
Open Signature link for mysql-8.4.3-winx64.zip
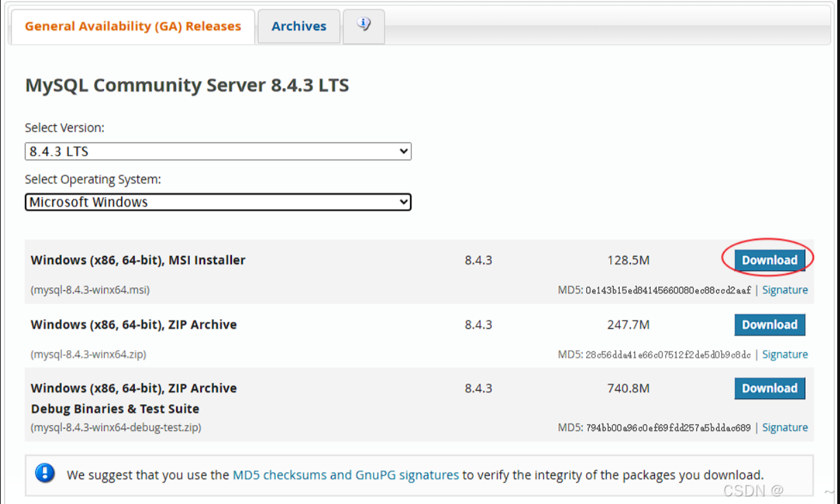(x=785, y=355)
